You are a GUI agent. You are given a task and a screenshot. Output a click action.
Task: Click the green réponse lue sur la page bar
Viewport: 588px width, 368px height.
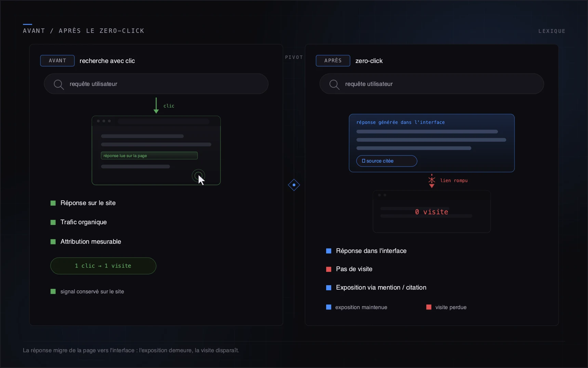[149, 155]
